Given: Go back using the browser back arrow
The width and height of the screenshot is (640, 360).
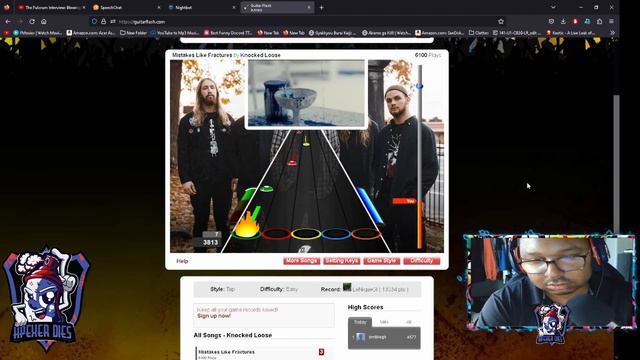Looking at the screenshot, I should click(8, 22).
